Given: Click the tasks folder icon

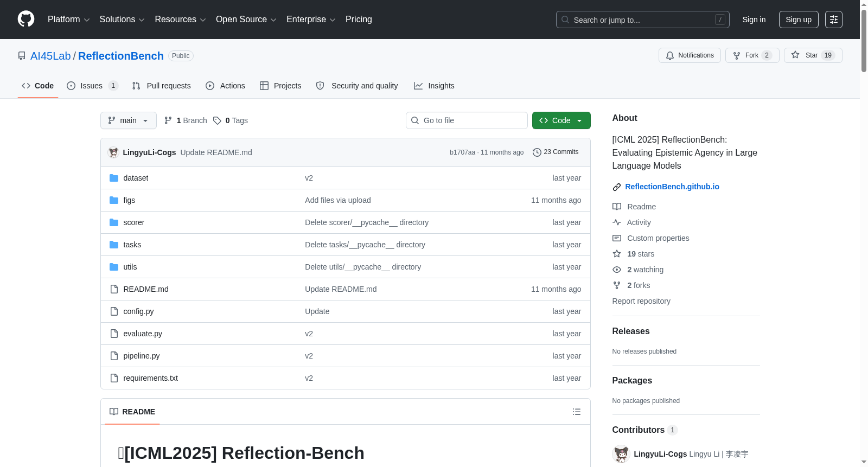Looking at the screenshot, I should coord(114,245).
